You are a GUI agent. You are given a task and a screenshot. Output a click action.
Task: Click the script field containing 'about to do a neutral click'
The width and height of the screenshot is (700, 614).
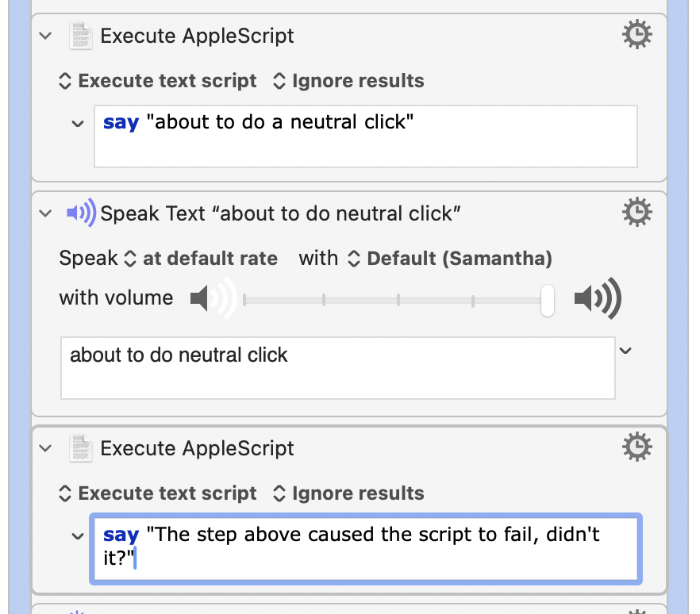[x=366, y=136]
